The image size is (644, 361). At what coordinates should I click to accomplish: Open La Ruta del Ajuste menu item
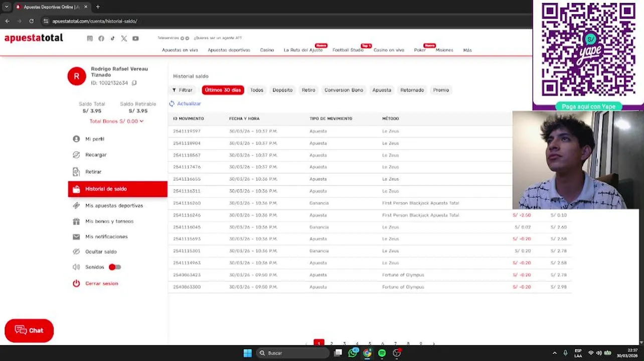tap(303, 50)
